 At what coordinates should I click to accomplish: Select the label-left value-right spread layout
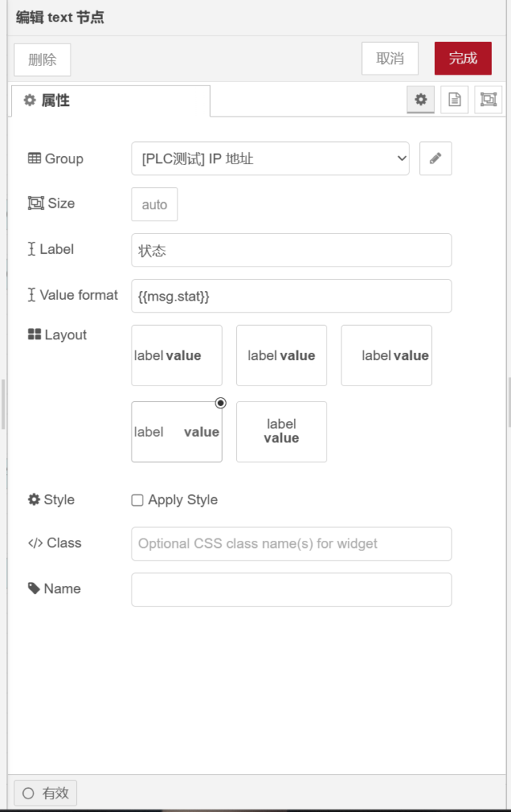[177, 432]
